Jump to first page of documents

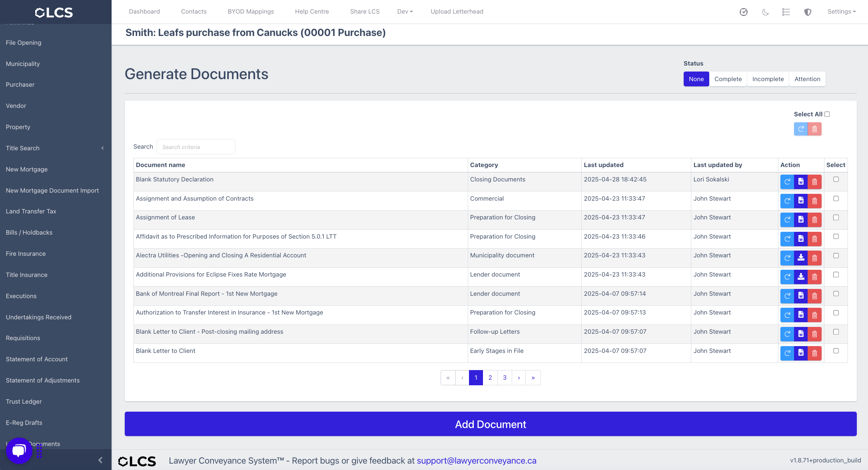pos(448,378)
